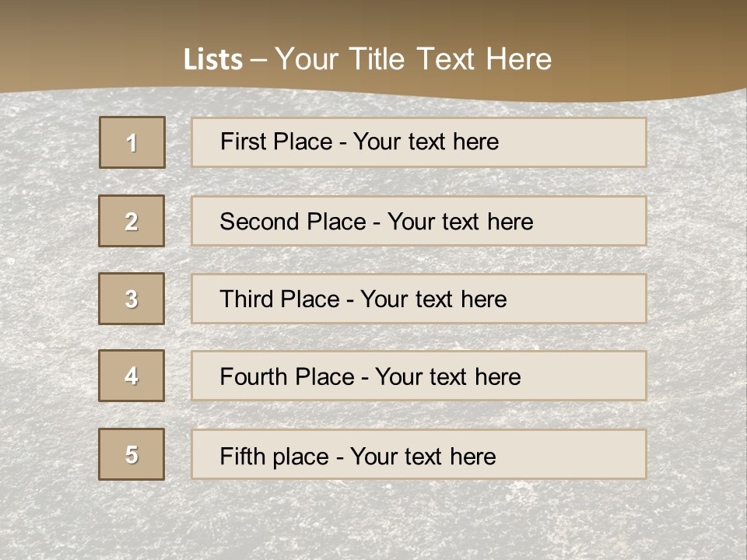Click the word 'Fourth' in the list
The width and height of the screenshot is (747, 560).
coord(254,377)
